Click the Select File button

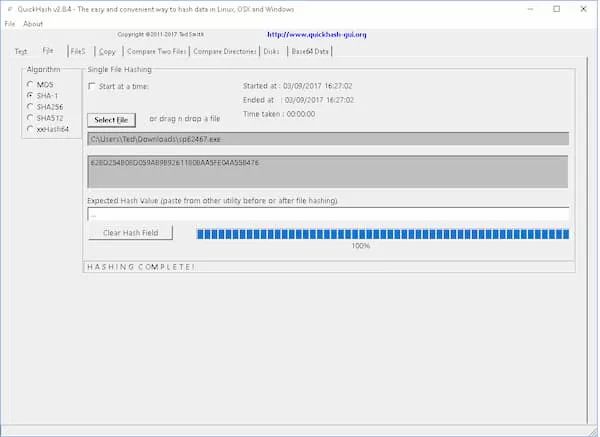click(x=111, y=120)
